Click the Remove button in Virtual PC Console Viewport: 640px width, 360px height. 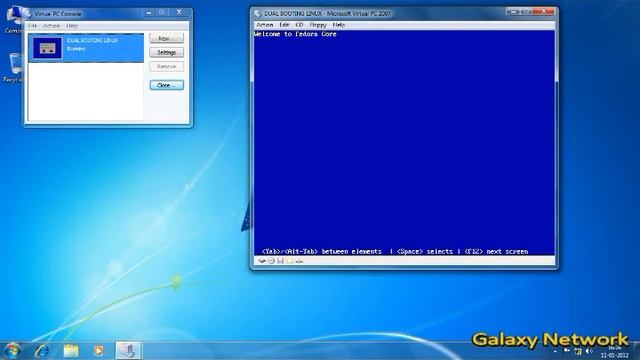167,66
